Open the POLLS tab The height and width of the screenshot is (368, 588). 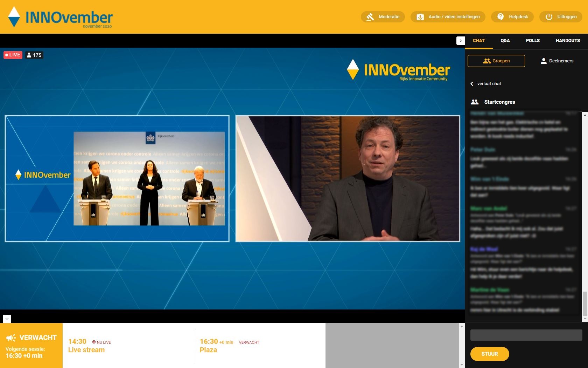pyautogui.click(x=533, y=41)
